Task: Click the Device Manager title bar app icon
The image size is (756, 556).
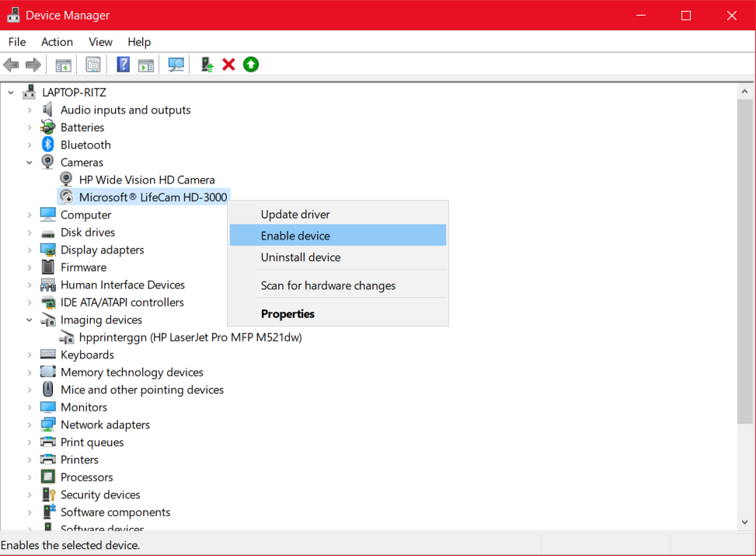Action: (13, 15)
